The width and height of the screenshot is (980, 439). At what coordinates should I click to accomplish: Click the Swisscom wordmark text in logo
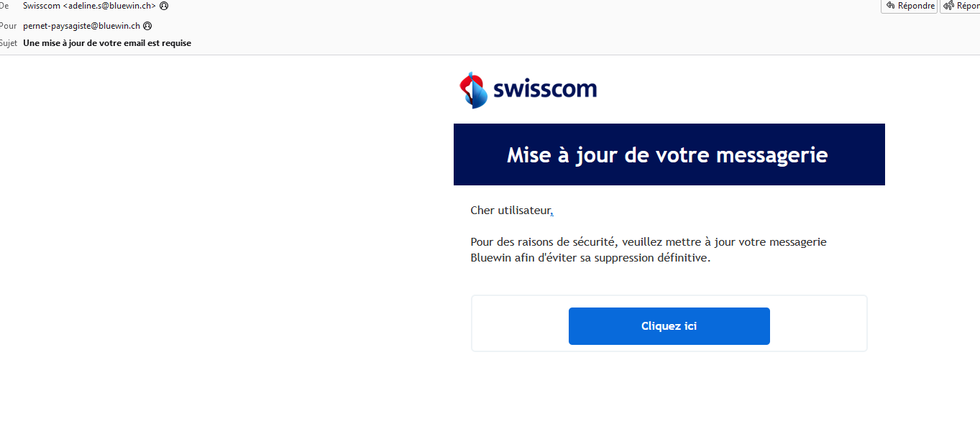coord(545,90)
